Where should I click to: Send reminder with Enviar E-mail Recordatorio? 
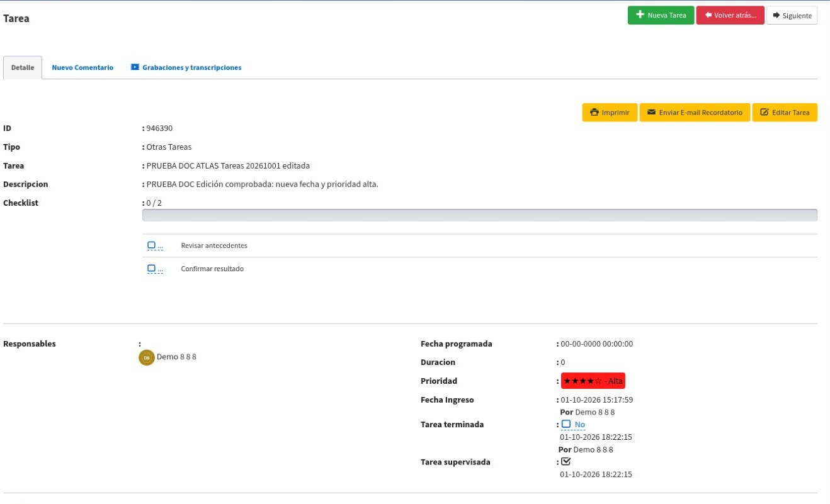[695, 113]
